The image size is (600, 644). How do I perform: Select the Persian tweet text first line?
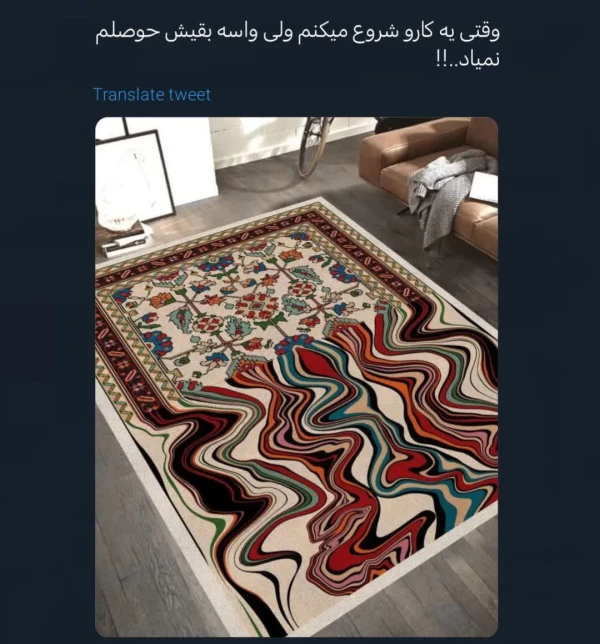coord(297,32)
